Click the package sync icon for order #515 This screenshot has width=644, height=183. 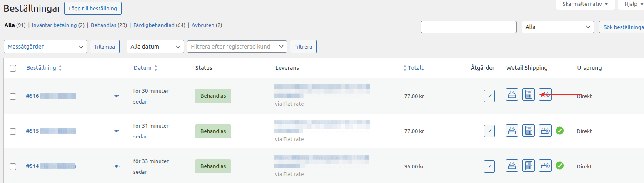545,131
